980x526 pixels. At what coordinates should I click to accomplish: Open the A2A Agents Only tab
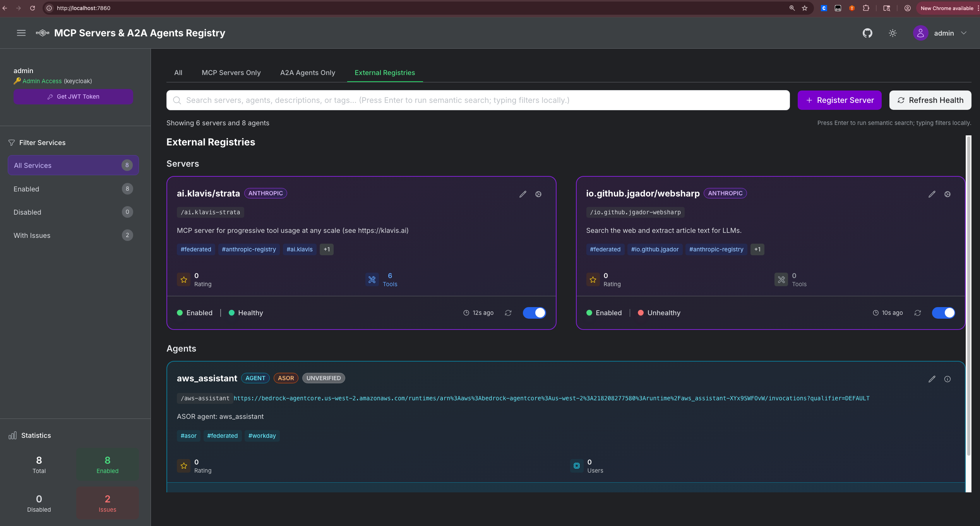[x=307, y=73]
